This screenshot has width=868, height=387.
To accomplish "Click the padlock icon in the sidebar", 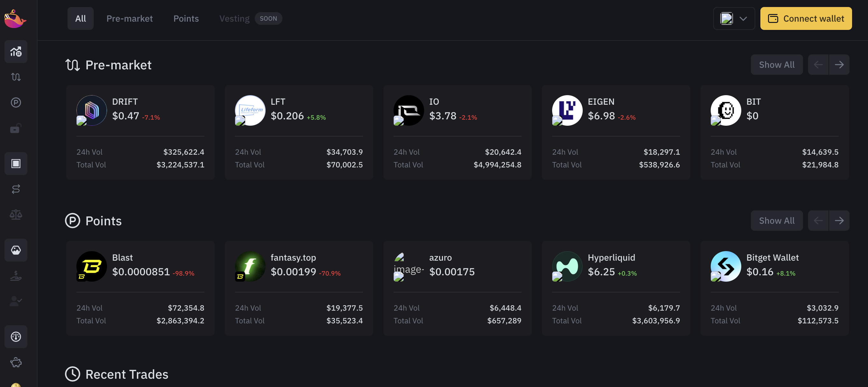I will 16,128.
